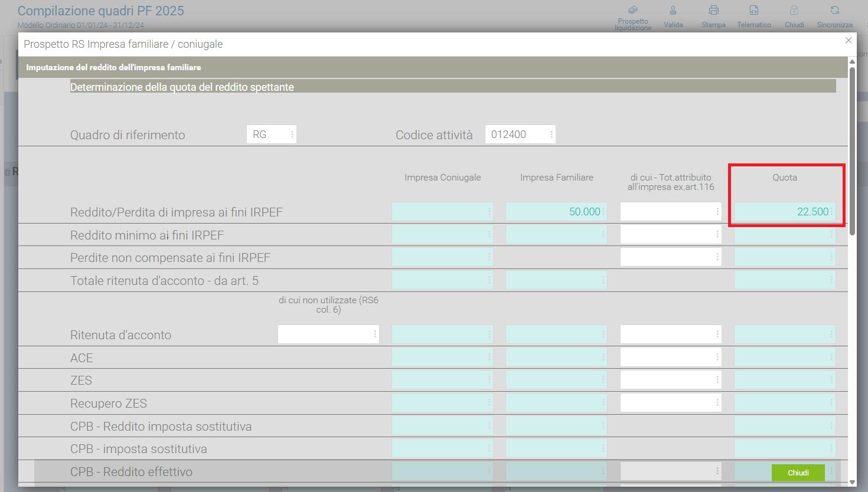This screenshot has height=492, width=868.
Task: Click the Codice attività field showing 012400
Action: [520, 135]
